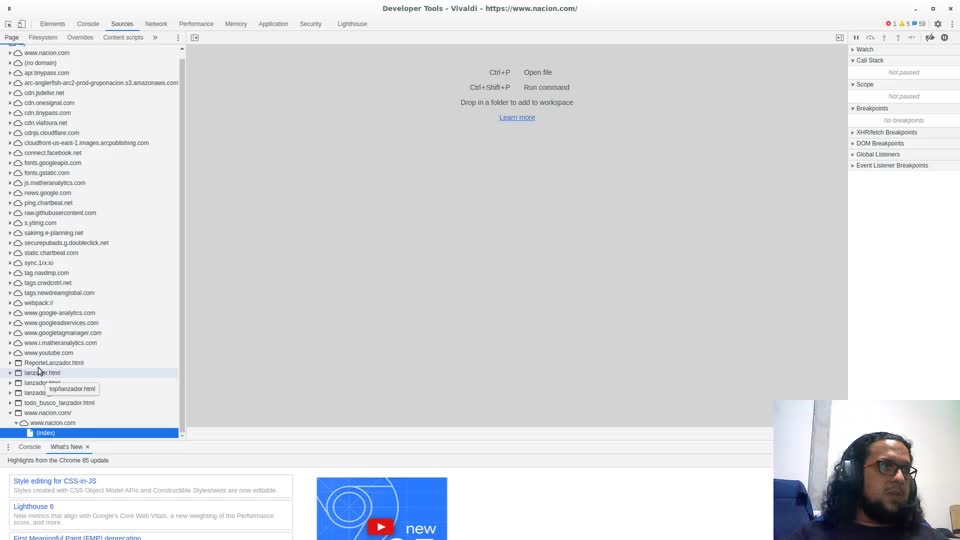
Task: Hide the debugger sidebar
Action: (x=839, y=37)
